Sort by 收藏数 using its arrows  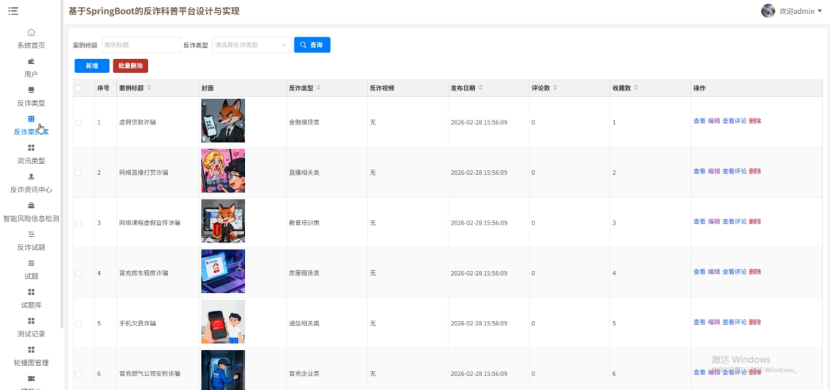click(x=636, y=88)
